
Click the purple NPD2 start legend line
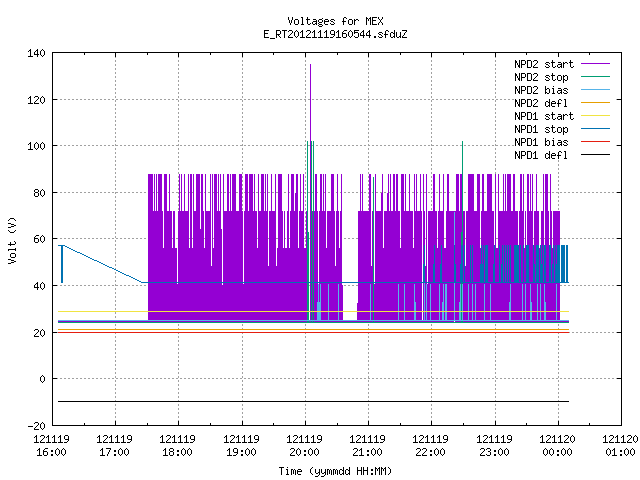tap(596, 64)
